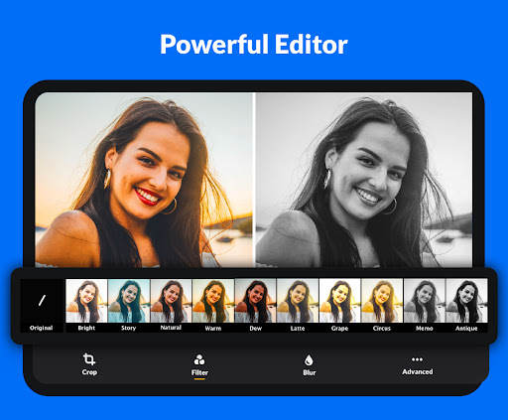Viewport: 508px width, 420px height.
Task: Select the Blur droplet icon
Action: [309, 360]
